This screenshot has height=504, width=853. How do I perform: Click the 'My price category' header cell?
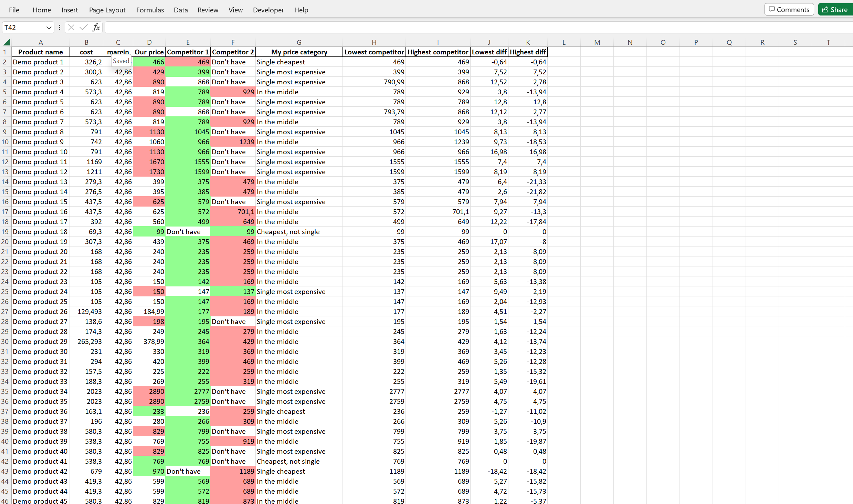click(x=299, y=52)
